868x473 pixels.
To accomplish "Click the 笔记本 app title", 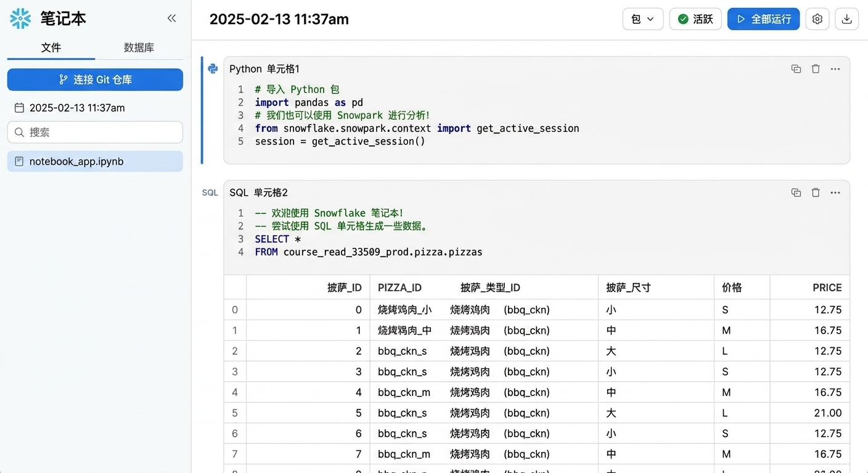I will 63,18.
